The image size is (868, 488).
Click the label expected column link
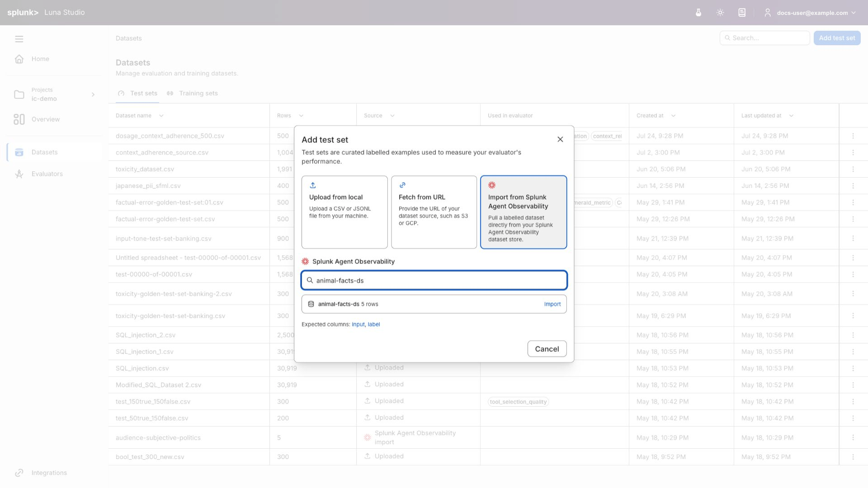[374, 324]
